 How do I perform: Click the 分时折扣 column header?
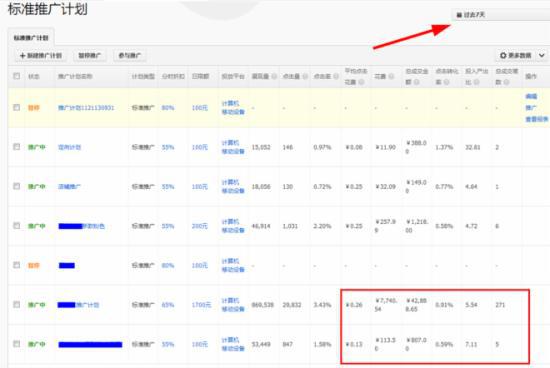click(x=173, y=76)
